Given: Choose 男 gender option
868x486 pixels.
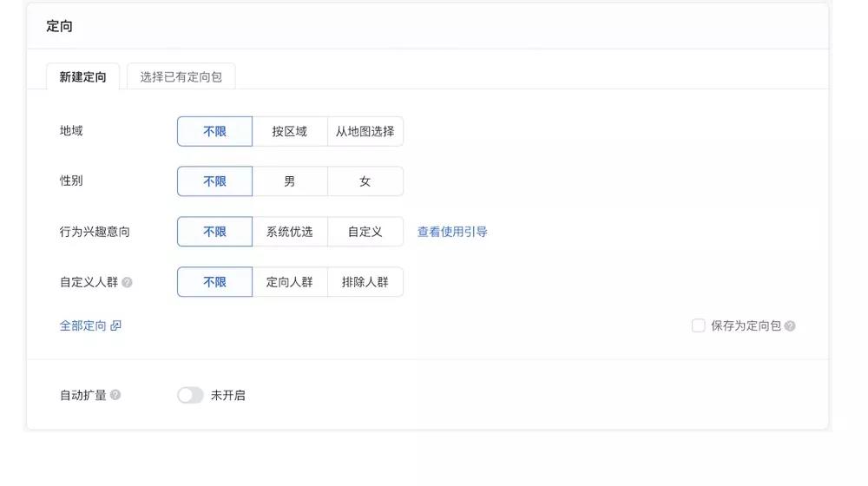Looking at the screenshot, I should tap(290, 181).
